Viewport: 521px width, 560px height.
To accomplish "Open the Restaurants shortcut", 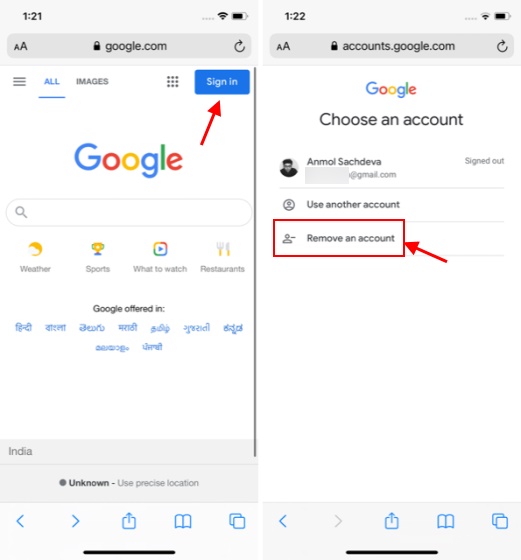I will (222, 257).
